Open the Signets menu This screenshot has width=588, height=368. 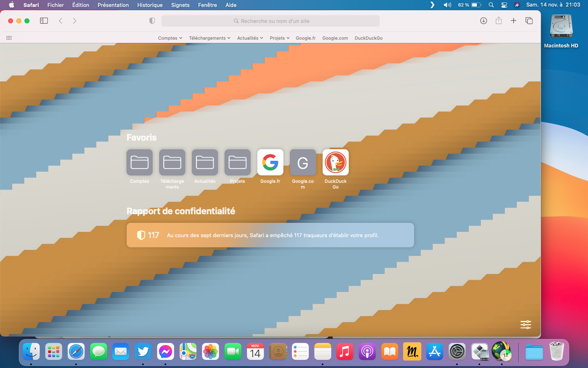pyautogui.click(x=180, y=5)
